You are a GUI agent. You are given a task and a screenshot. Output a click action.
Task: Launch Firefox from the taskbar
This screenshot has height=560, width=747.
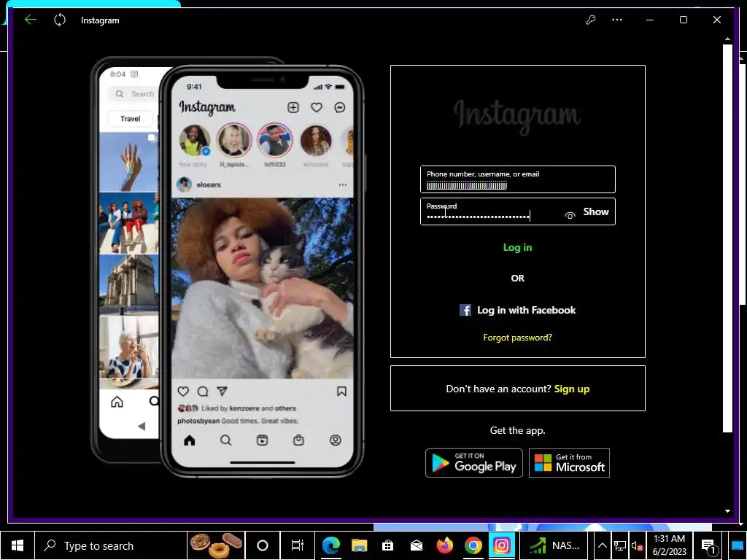point(445,545)
